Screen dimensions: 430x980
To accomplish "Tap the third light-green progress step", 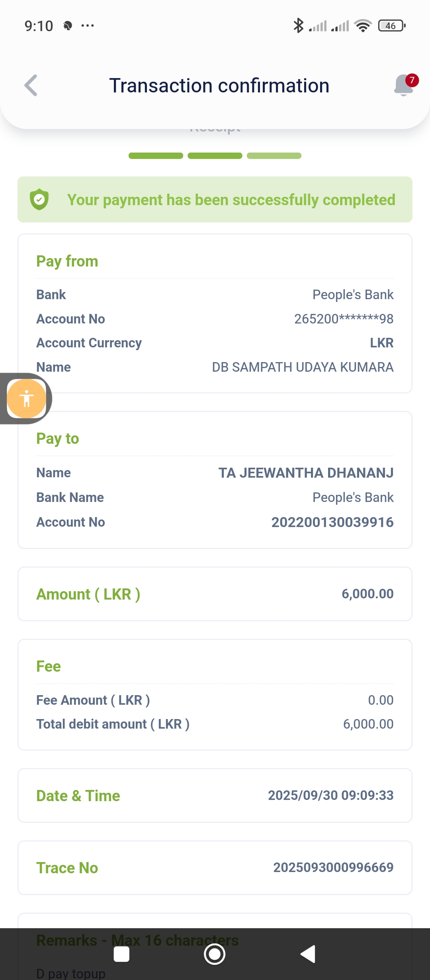I will click(x=274, y=156).
